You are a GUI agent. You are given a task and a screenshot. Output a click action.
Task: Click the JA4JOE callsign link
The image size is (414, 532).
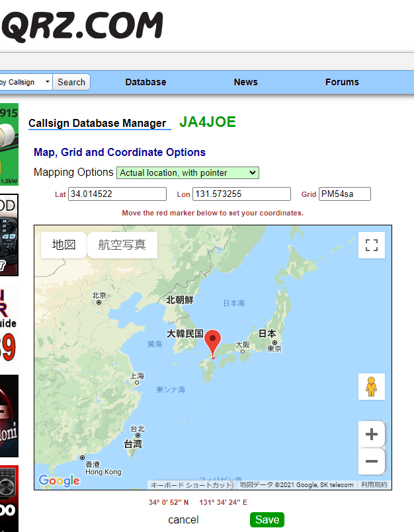pyautogui.click(x=208, y=122)
